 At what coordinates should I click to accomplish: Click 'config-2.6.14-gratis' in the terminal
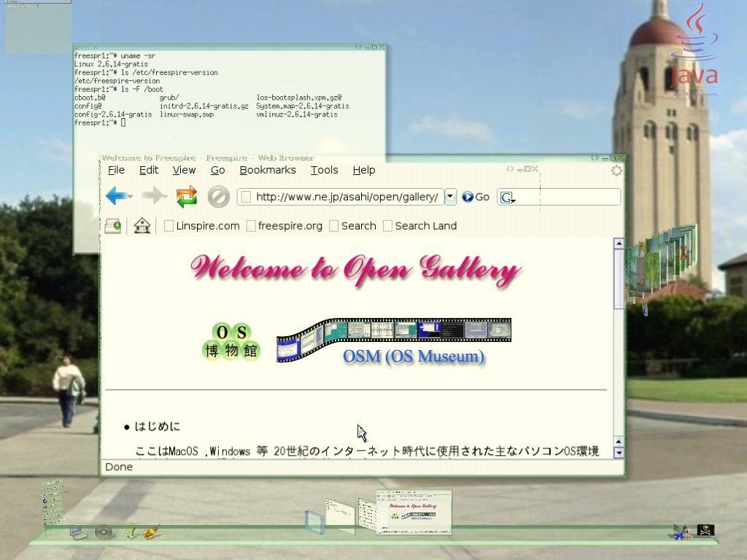click(113, 114)
